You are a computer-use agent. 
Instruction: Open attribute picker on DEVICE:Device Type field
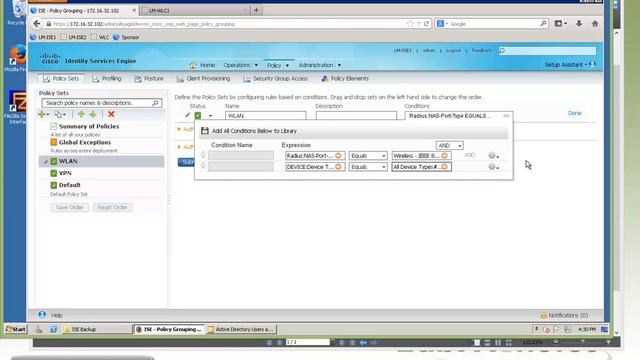click(x=338, y=167)
